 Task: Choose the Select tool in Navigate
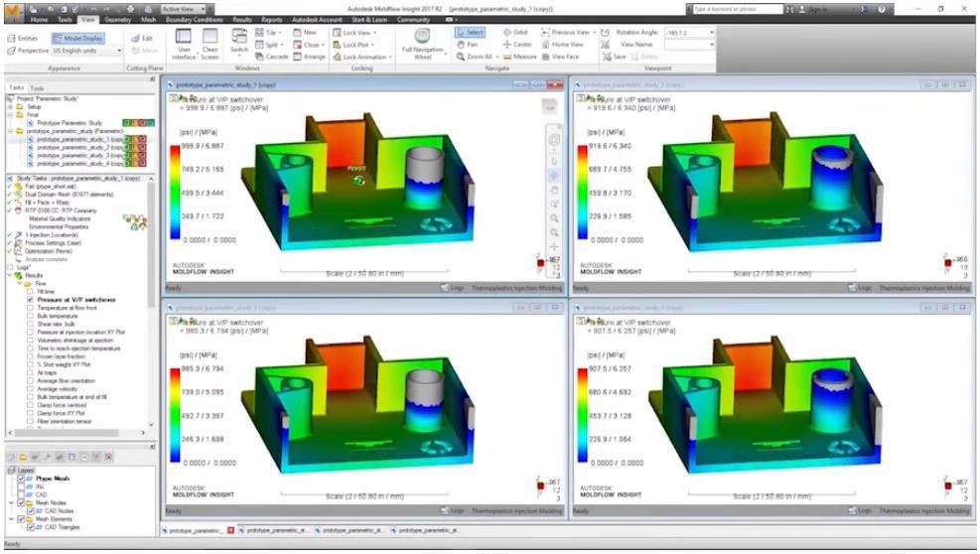click(470, 32)
